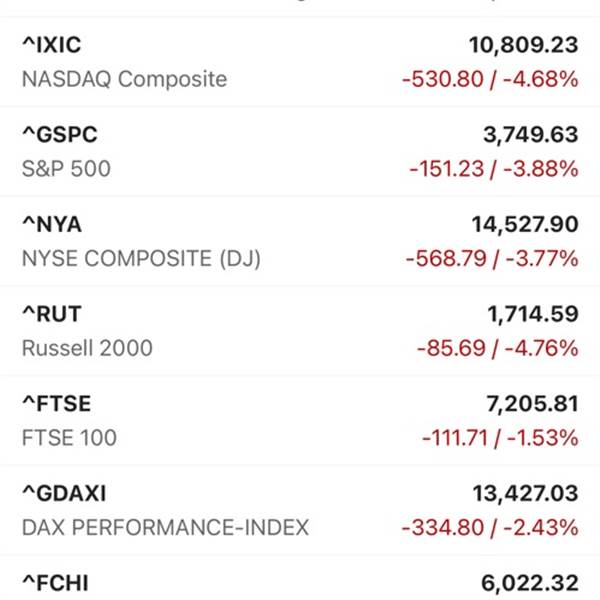Select the NASDAQ Composite name label
This screenshot has height=600, width=600.
[x=124, y=79]
